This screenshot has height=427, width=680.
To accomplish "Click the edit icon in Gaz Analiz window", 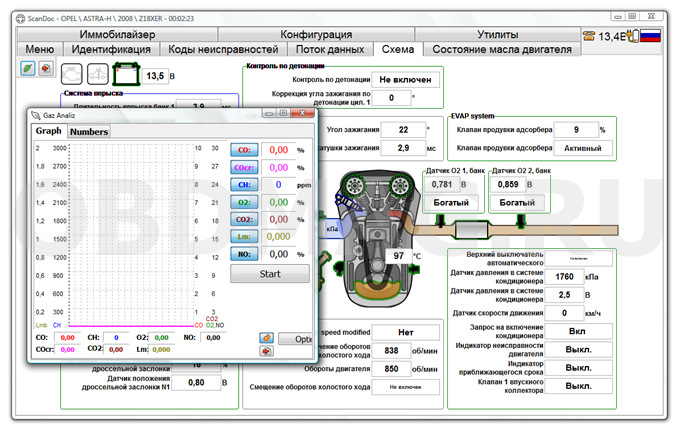I will click(x=267, y=337).
